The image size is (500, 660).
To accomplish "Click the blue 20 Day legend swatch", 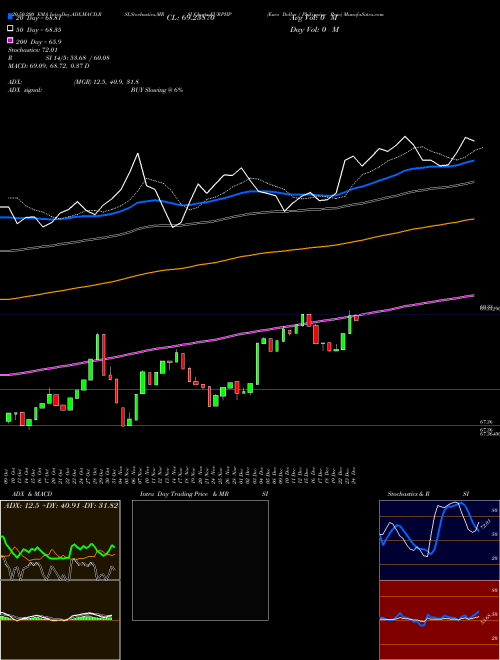I will 10,17.
